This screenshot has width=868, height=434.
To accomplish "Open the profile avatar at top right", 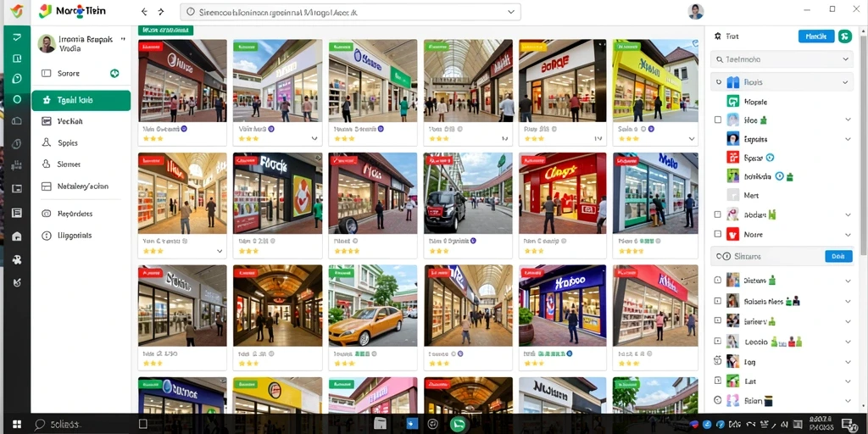I will [x=695, y=11].
